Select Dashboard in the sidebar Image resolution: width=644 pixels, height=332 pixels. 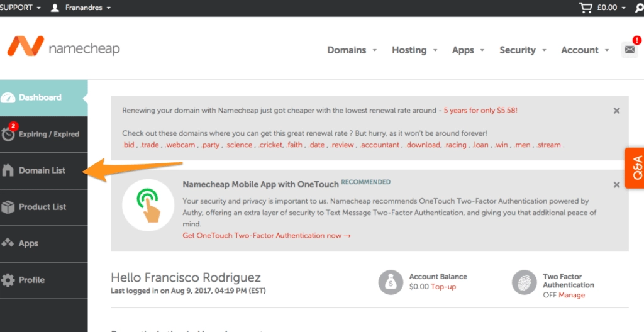tap(43, 98)
